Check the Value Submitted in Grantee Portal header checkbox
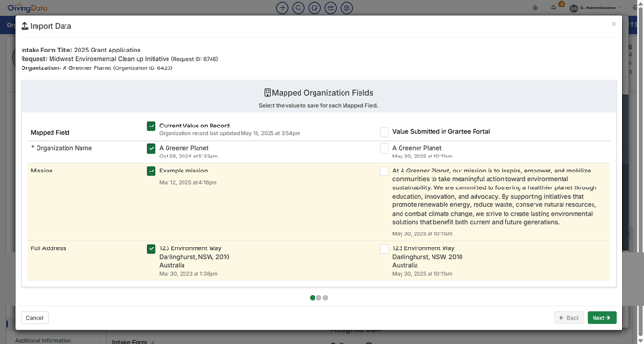 pyautogui.click(x=384, y=132)
